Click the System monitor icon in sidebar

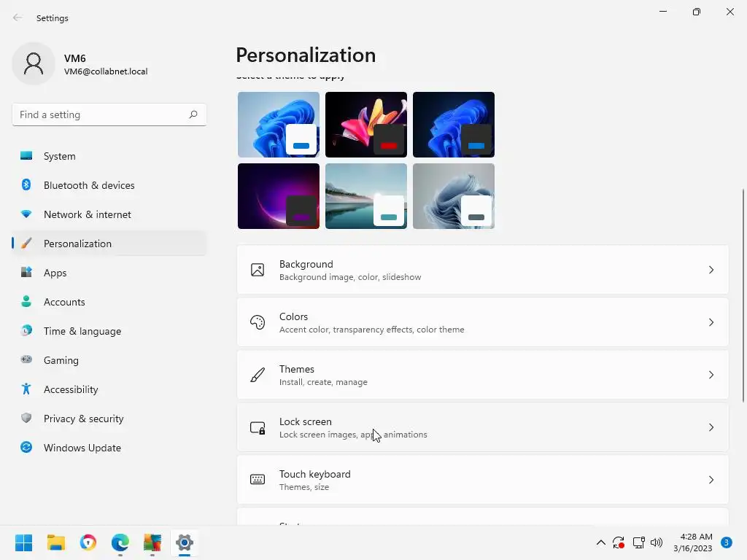[26, 156]
